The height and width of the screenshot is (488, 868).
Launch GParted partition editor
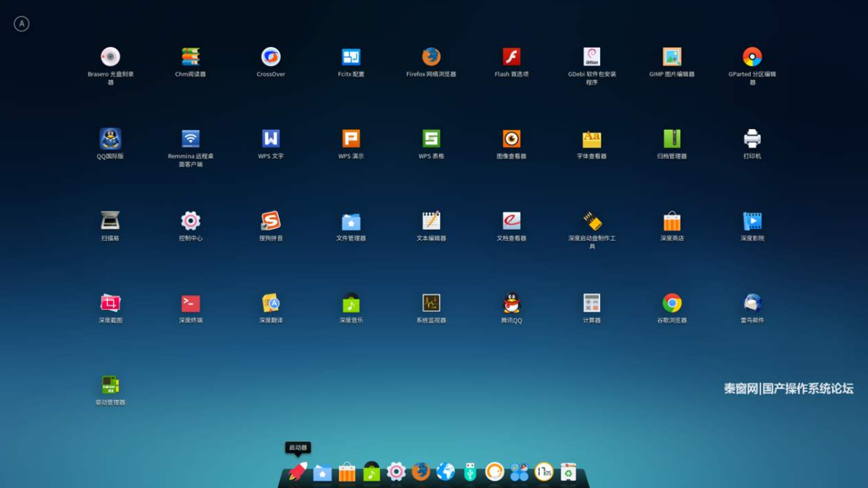[752, 57]
